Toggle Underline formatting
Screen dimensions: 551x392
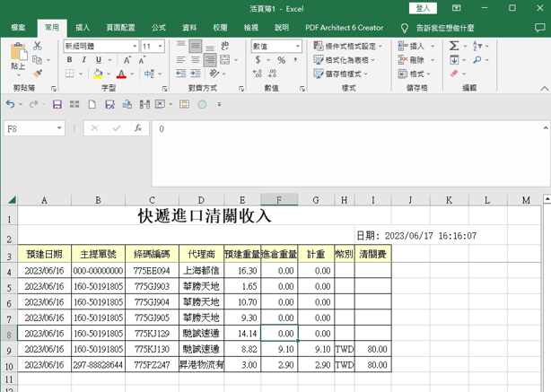click(98, 60)
